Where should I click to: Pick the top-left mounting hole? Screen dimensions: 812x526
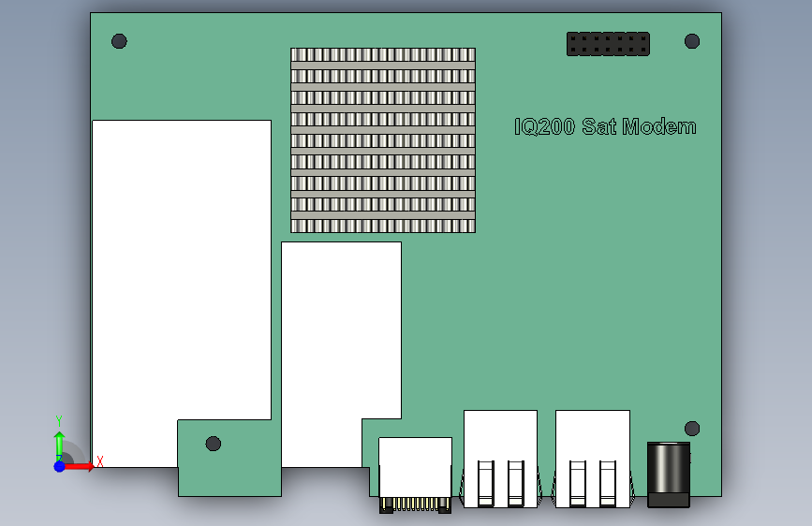(x=119, y=41)
